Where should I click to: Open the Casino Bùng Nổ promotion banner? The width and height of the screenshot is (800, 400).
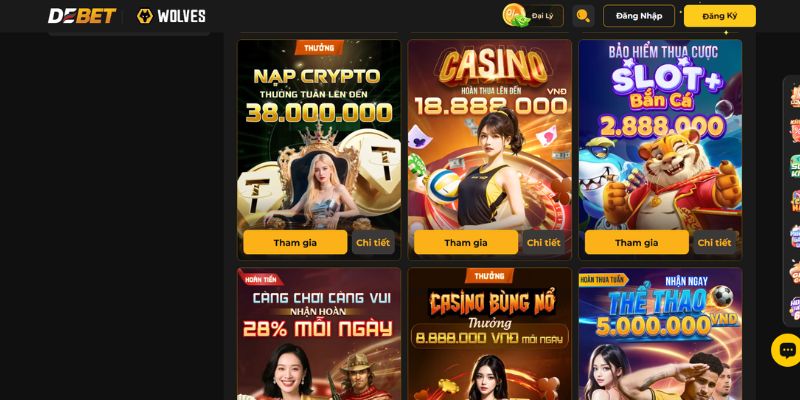point(490,334)
